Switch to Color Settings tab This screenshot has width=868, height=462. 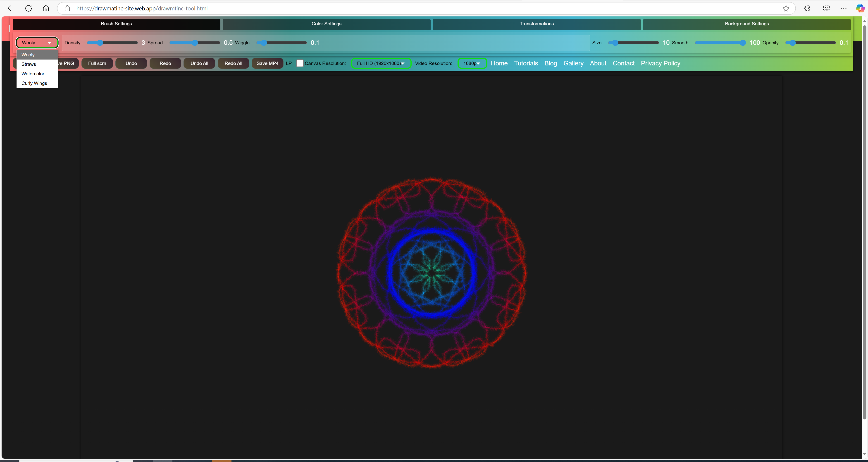pos(326,24)
